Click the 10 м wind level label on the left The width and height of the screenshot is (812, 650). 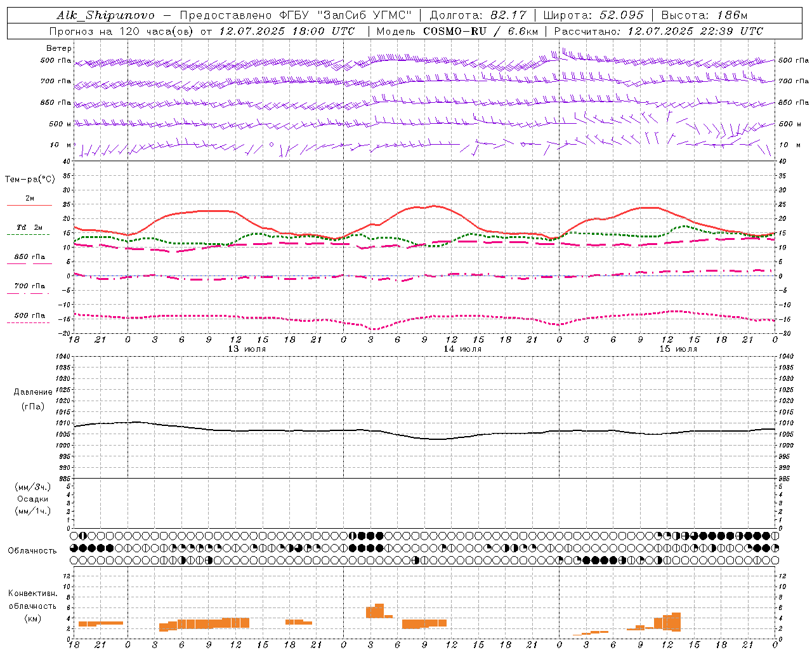(x=61, y=145)
